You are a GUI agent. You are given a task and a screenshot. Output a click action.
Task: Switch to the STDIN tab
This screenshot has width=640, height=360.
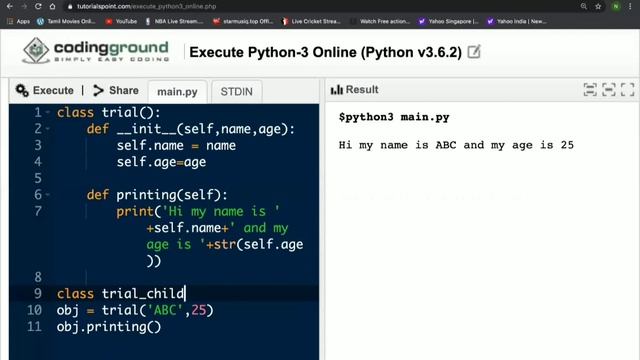[x=237, y=91]
